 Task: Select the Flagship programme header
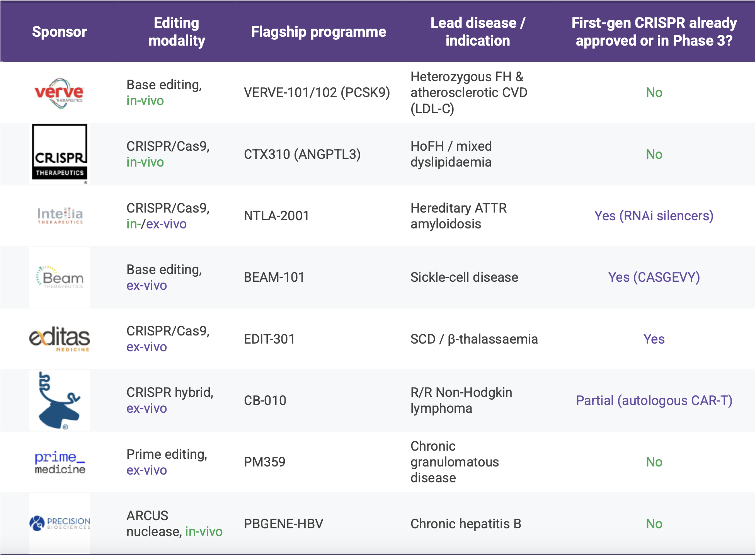coord(318,32)
